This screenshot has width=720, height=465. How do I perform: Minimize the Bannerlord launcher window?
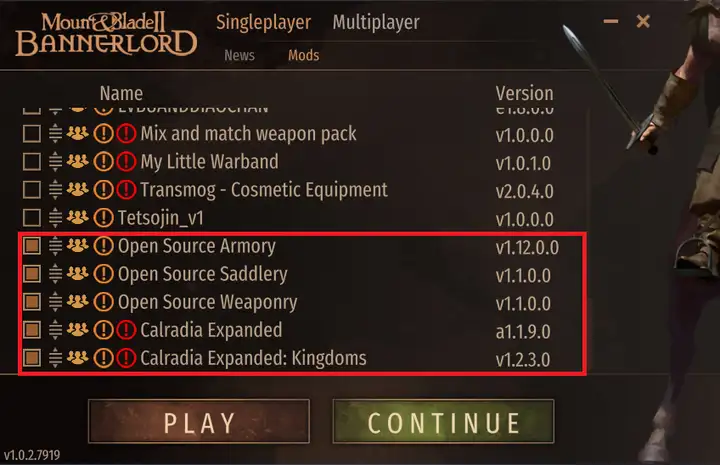[x=611, y=21]
